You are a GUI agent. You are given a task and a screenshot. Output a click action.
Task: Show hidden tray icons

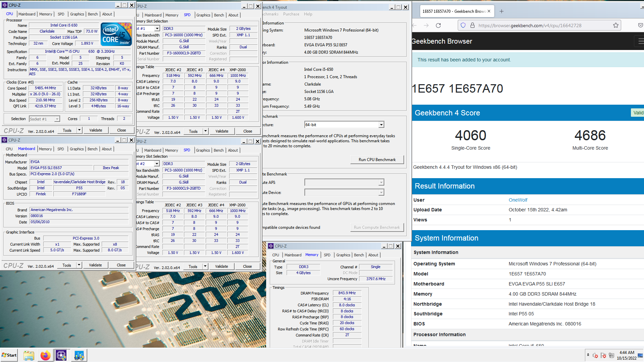pyautogui.click(x=588, y=355)
